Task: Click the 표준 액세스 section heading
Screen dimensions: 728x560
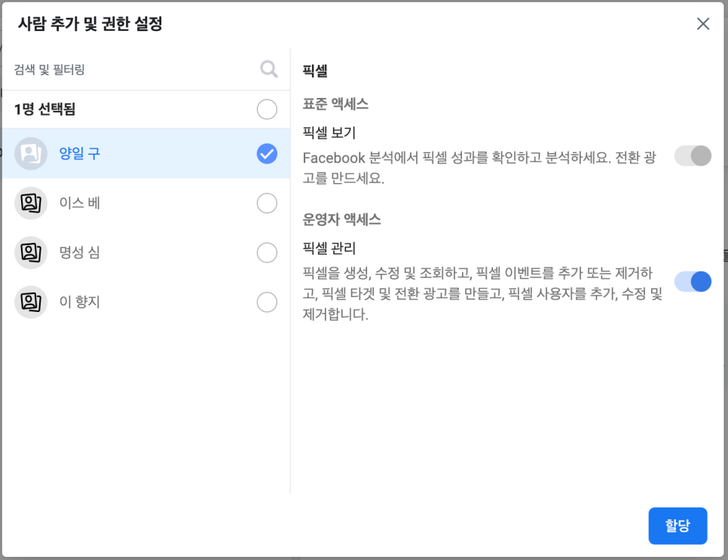Action: coord(335,104)
